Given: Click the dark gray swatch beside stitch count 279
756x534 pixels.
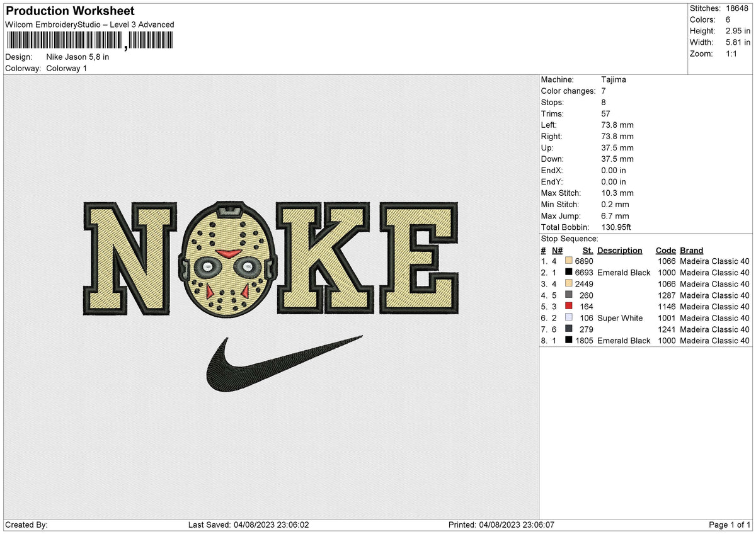Looking at the screenshot, I should [x=569, y=329].
